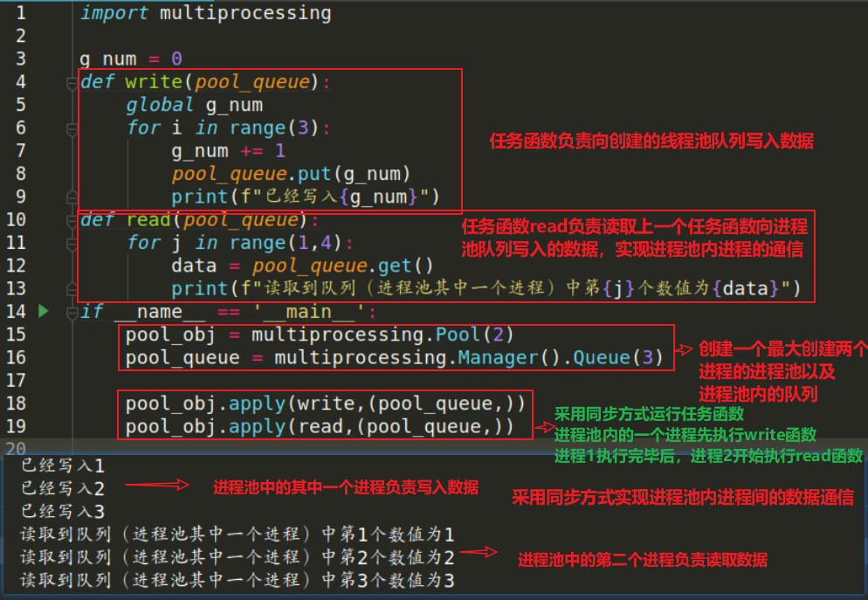Click console output ending '中第2个数值为2'

tap(238, 557)
